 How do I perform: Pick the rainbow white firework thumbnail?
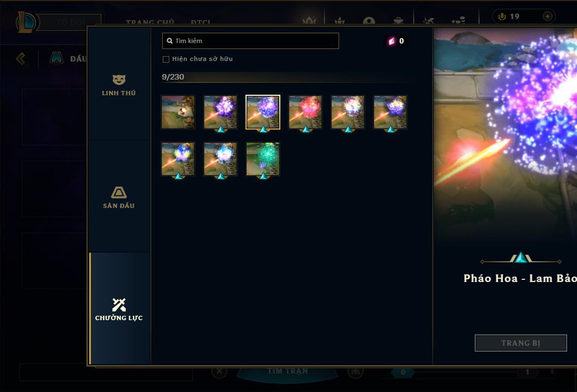(x=348, y=112)
